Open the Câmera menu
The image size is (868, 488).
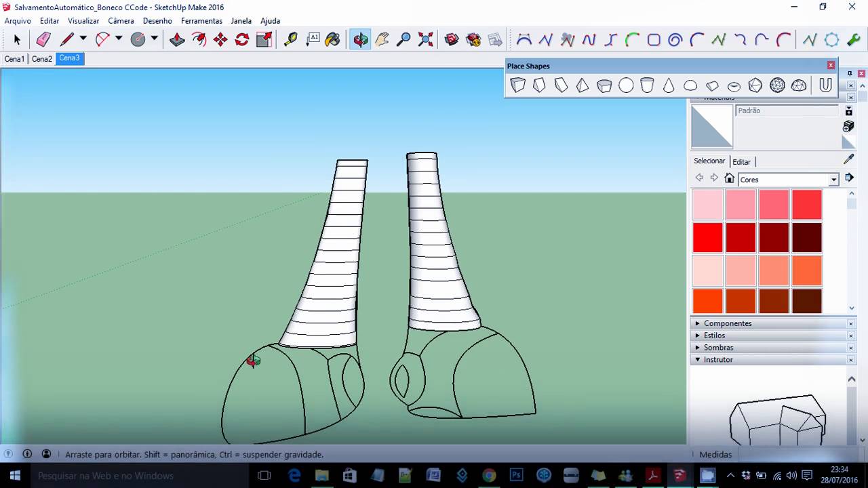(121, 21)
